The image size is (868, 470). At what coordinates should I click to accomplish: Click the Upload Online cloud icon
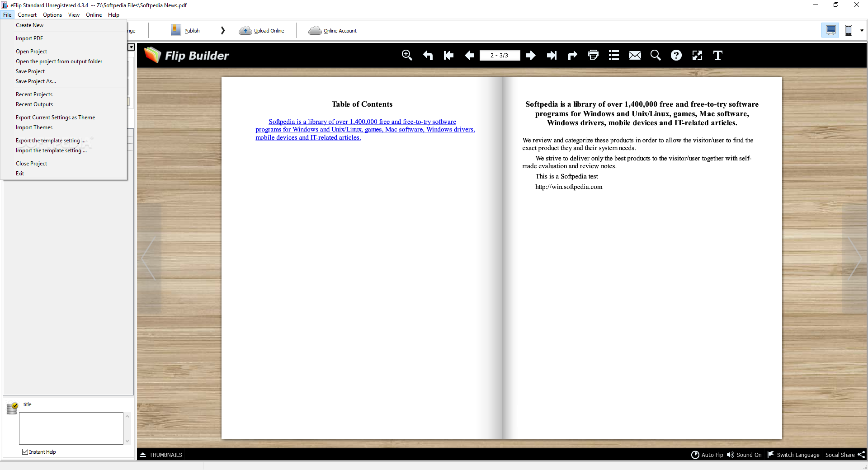pos(245,30)
